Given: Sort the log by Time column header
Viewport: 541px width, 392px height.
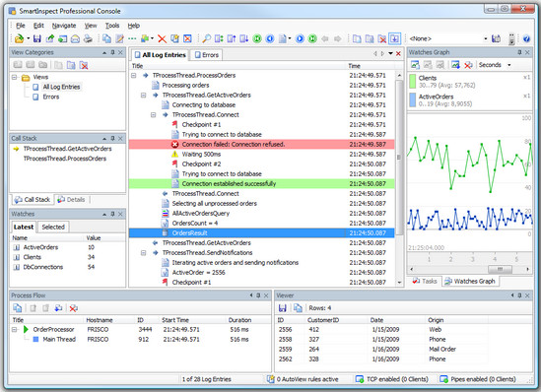Looking at the screenshot, I should tap(355, 66).
